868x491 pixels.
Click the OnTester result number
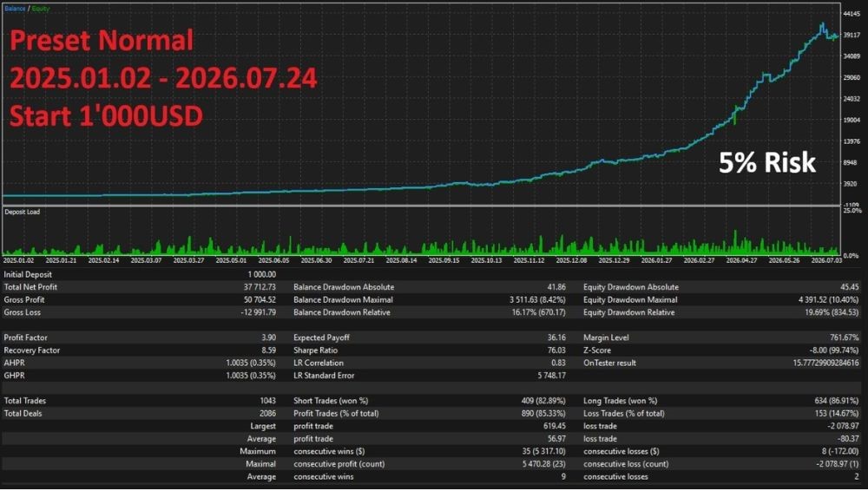826,363
